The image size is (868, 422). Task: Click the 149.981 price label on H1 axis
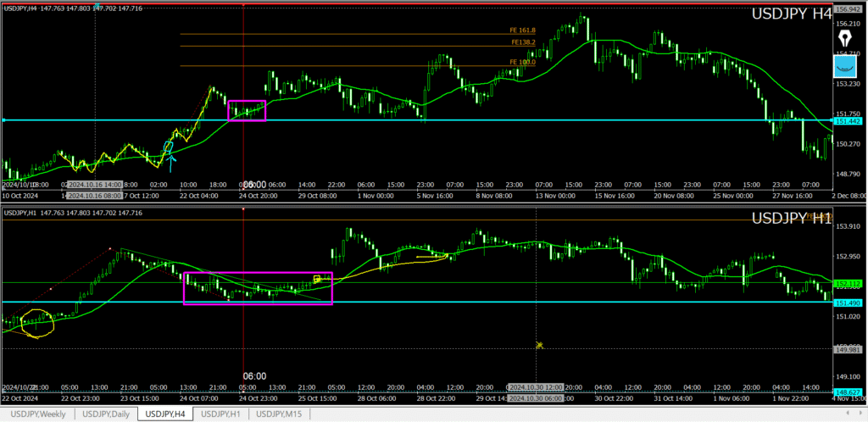848,348
